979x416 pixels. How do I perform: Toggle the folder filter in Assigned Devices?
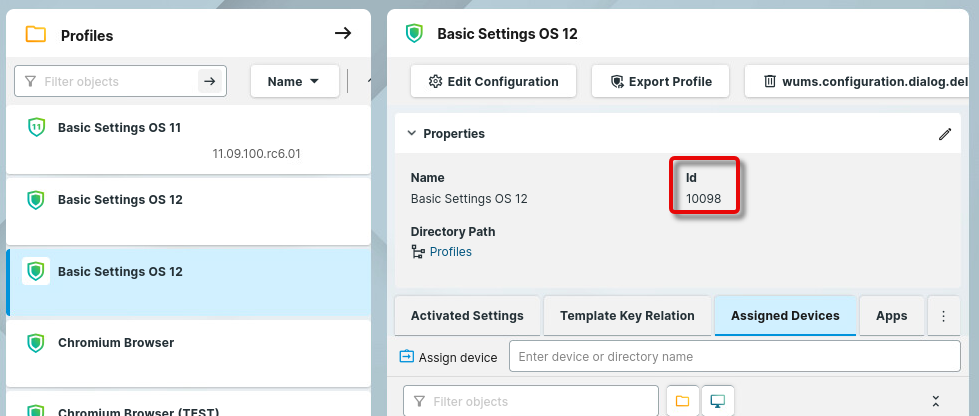click(682, 401)
